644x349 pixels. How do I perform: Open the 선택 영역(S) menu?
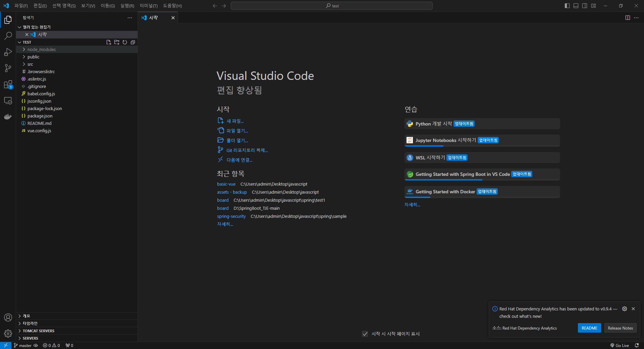coord(64,6)
